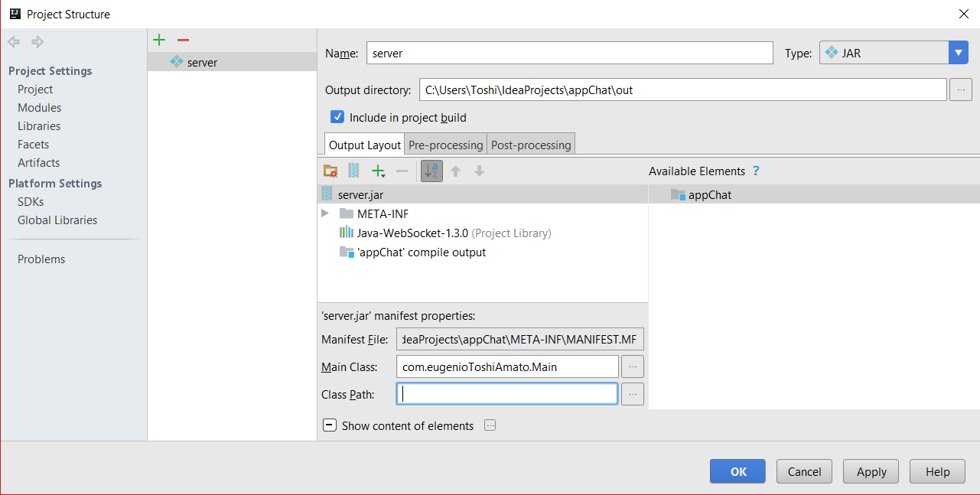Open the add copy of dropdown plus
The width and height of the screenshot is (980, 495).
tap(378, 171)
